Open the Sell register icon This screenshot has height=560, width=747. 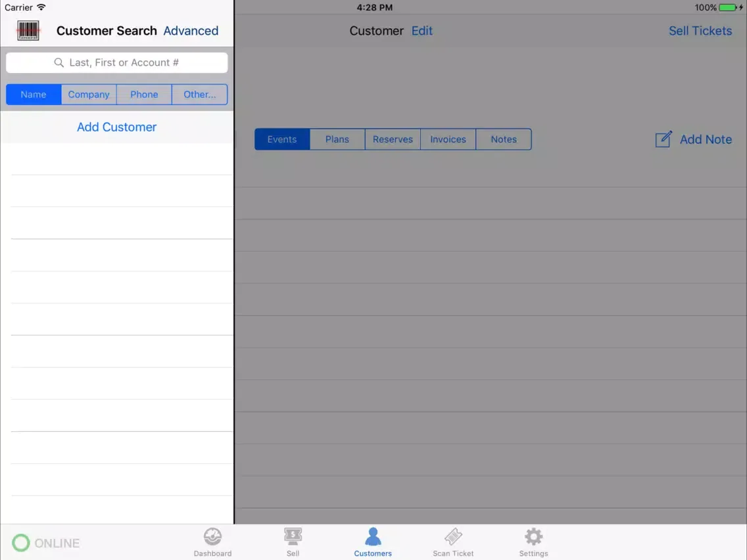tap(293, 536)
